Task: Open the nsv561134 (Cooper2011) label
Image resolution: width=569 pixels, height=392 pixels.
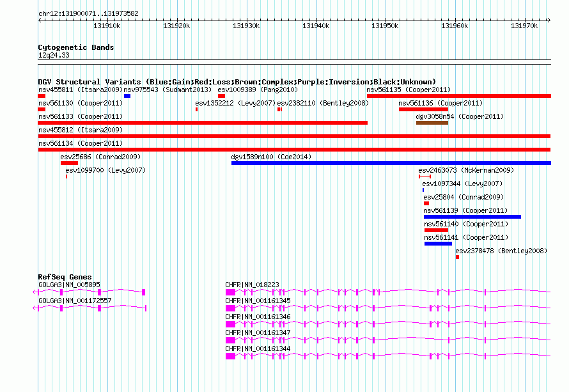Action: click(x=81, y=143)
